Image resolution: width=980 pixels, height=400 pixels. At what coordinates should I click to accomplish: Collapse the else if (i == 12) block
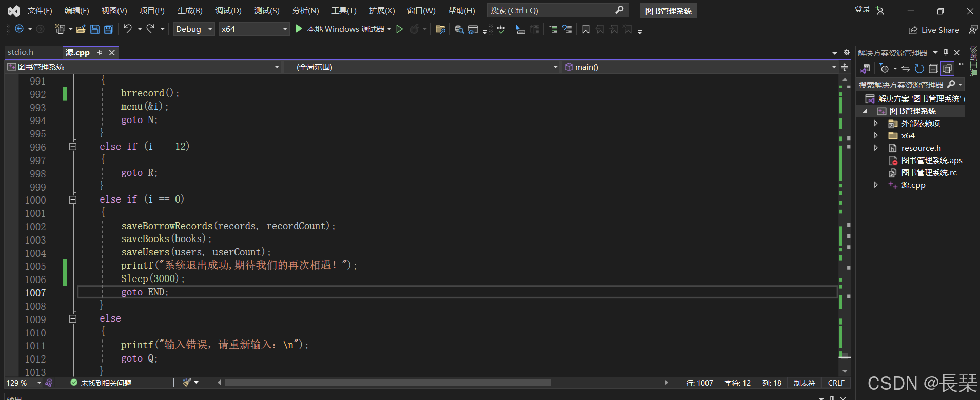pyautogui.click(x=73, y=147)
